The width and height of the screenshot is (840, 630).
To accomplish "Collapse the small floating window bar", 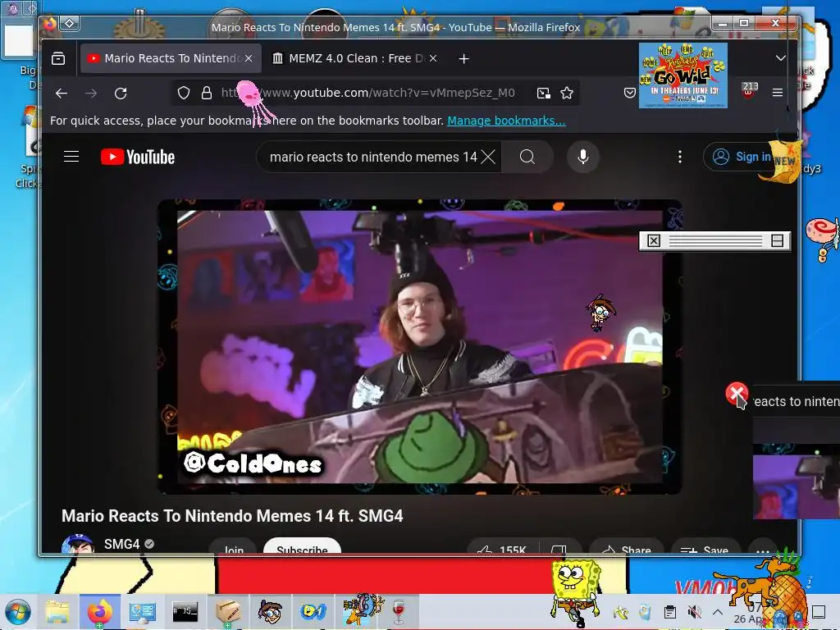I will click(778, 241).
